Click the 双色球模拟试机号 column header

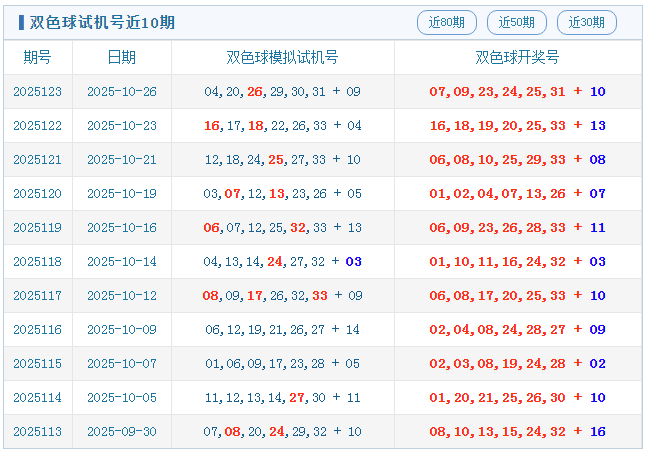(x=282, y=57)
